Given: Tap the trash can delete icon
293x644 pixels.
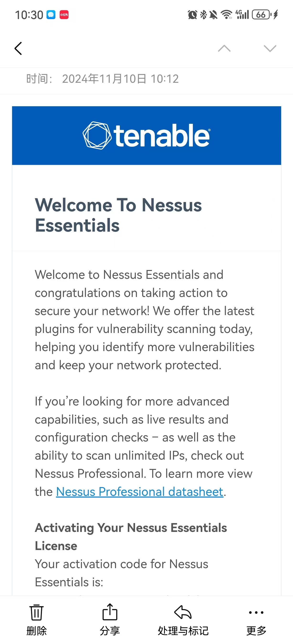Looking at the screenshot, I should click(37, 612).
